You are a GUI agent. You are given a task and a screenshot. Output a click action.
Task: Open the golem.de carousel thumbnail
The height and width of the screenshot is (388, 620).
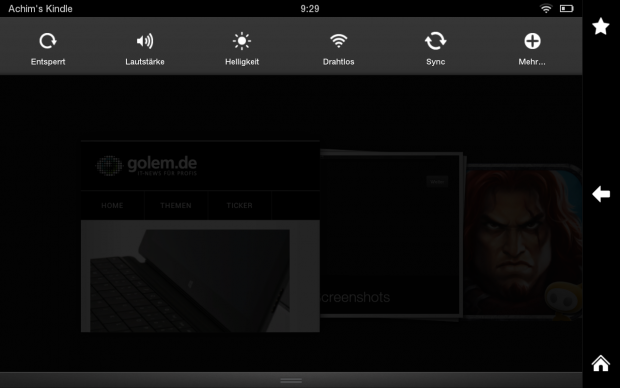pyautogui.click(x=200, y=236)
